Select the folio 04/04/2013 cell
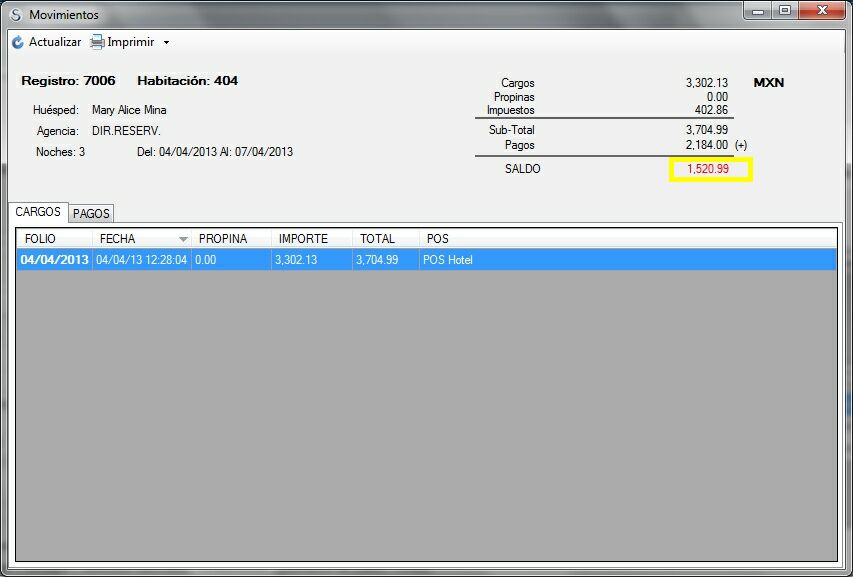This screenshot has height=577, width=853. pyautogui.click(x=54, y=260)
